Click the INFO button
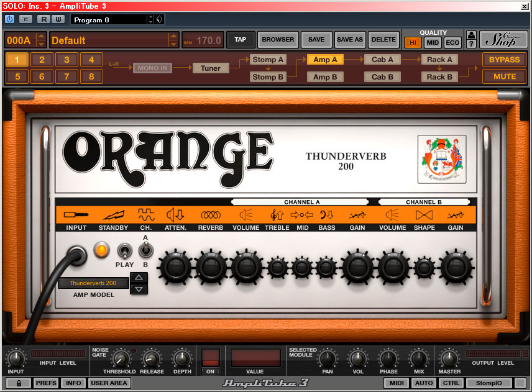The image size is (532, 392). click(73, 383)
